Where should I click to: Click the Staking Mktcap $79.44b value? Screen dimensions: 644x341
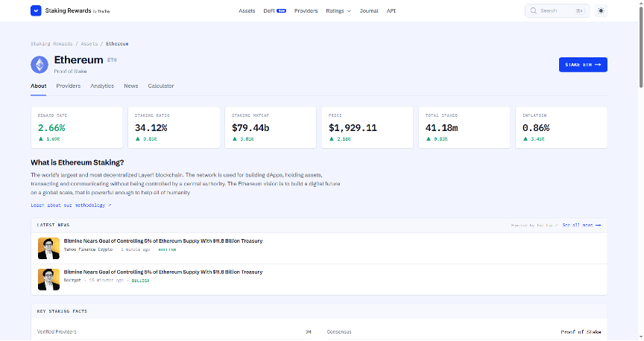[250, 128]
